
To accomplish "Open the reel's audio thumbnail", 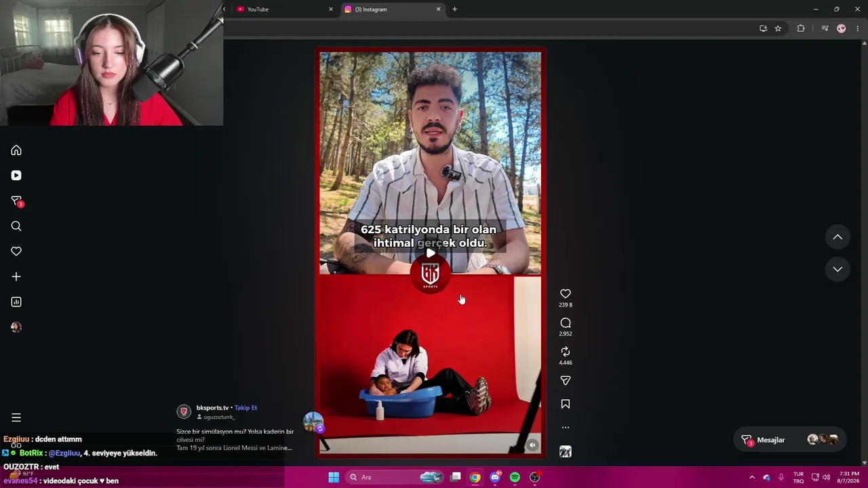I will [566, 451].
